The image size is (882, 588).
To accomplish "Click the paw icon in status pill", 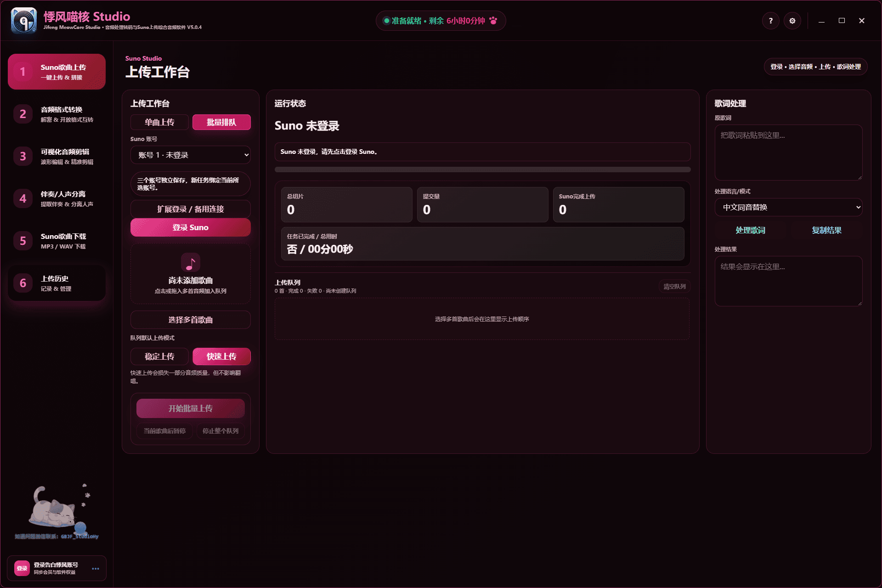I will click(x=493, y=21).
